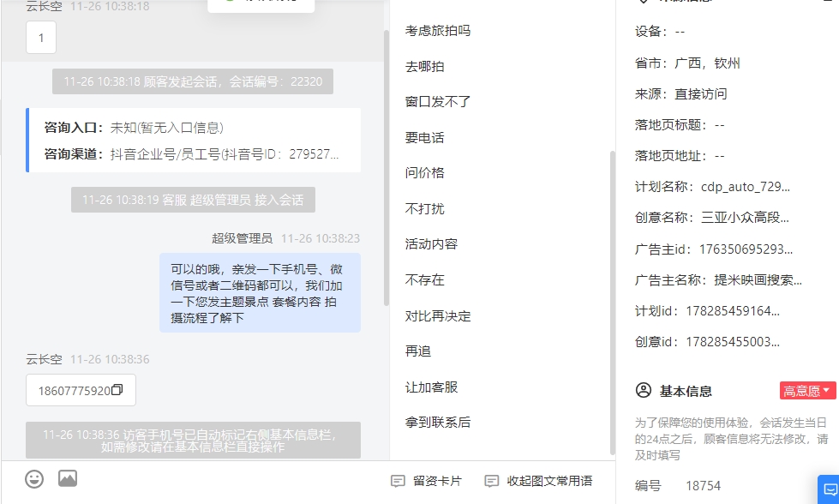Select quick phrase 活动内容
Image resolution: width=839 pixels, height=504 pixels.
coord(431,244)
